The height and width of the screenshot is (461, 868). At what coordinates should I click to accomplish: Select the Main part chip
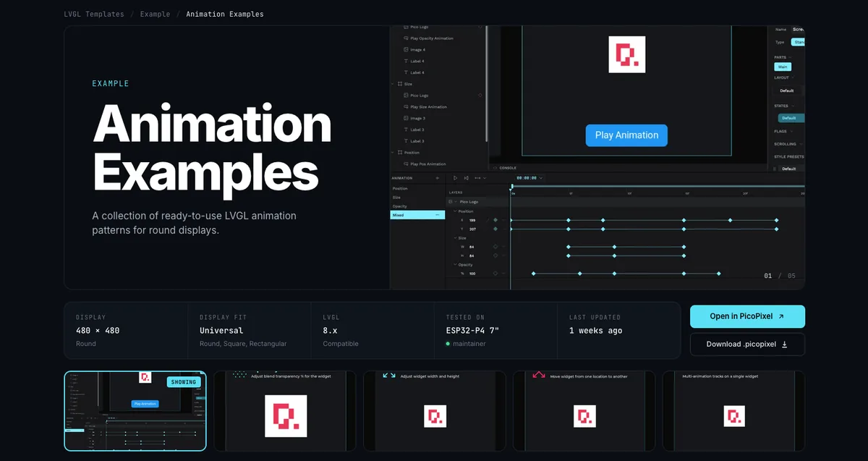[x=783, y=67]
